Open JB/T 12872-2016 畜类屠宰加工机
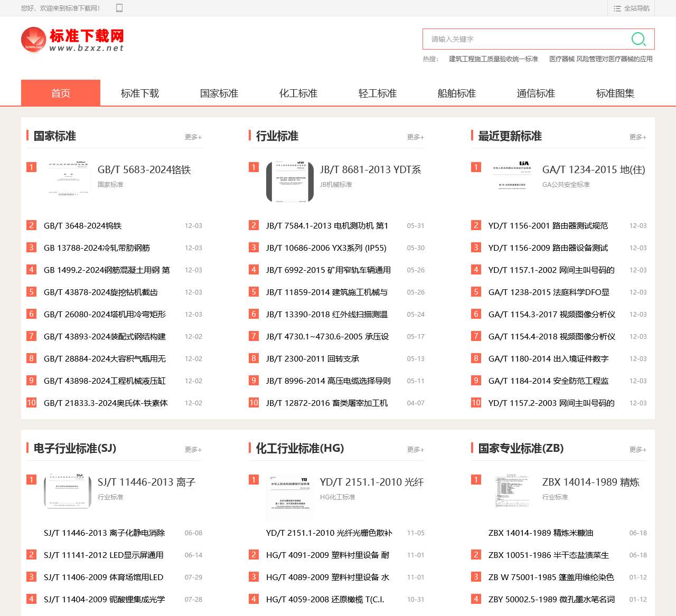 327,403
